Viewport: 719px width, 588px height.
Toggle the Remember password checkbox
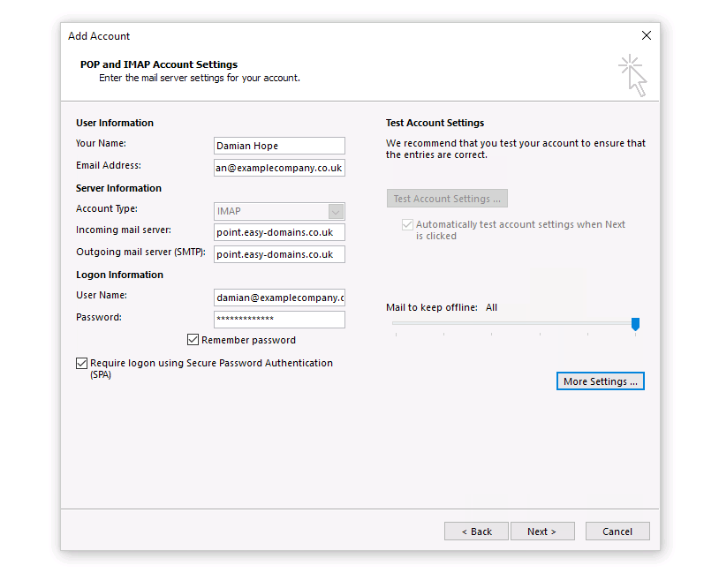tap(193, 340)
